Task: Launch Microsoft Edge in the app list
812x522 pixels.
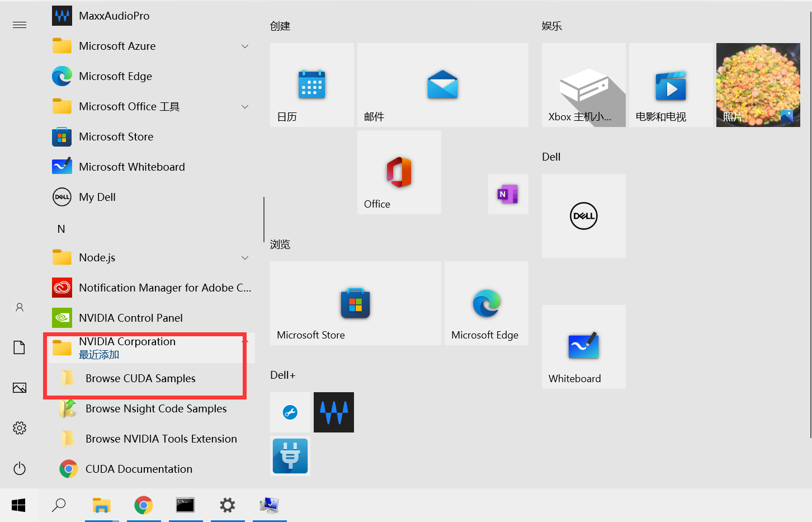Action: [x=151, y=76]
